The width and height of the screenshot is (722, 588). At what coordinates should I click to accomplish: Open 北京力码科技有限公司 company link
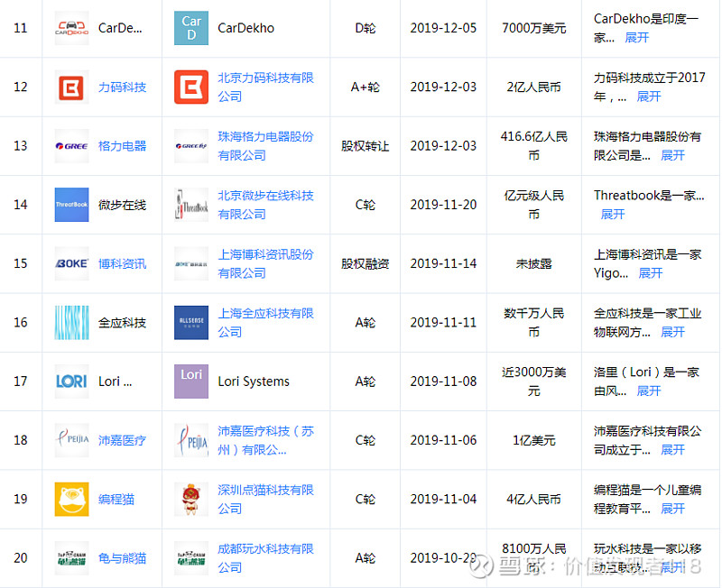(x=265, y=87)
